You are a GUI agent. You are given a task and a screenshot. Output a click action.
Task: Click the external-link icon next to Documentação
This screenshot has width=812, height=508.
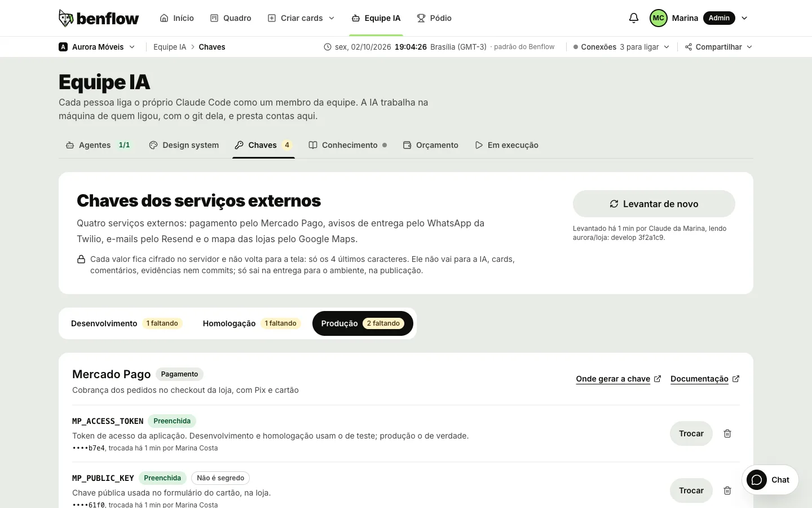736,379
